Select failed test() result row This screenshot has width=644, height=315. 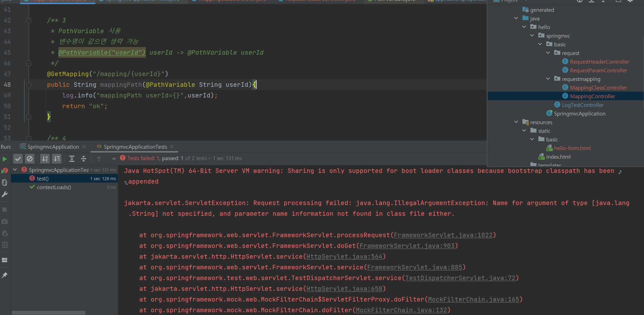(64, 178)
